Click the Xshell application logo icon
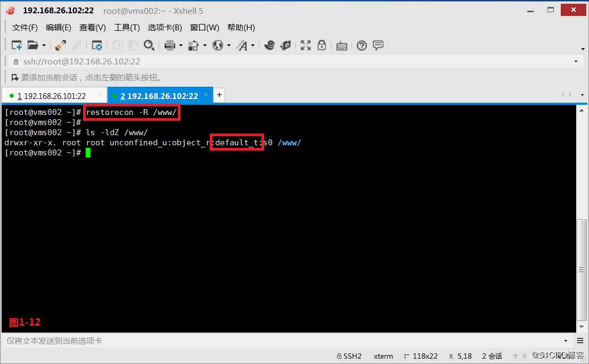This screenshot has width=589, height=364. [x=10, y=11]
